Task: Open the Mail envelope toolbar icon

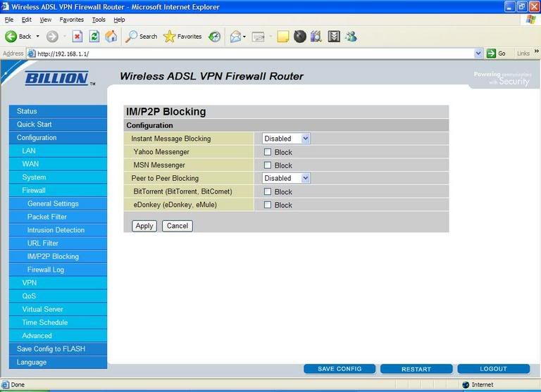Action: (x=235, y=37)
